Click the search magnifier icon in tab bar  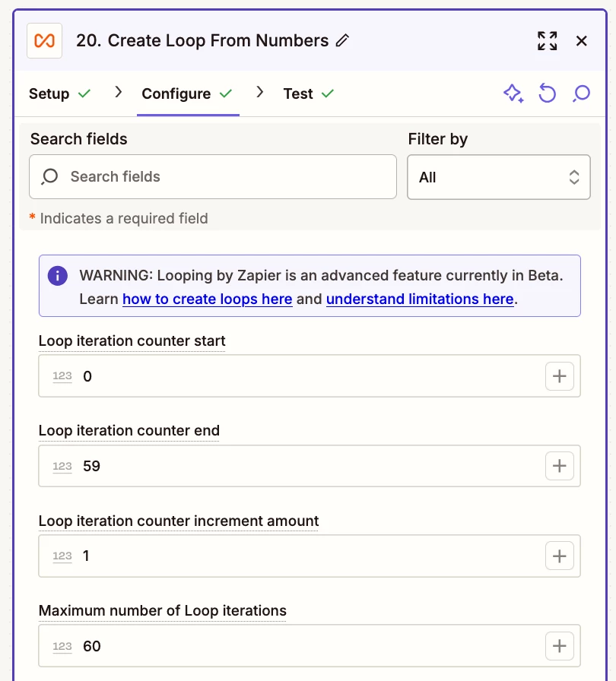click(x=581, y=93)
